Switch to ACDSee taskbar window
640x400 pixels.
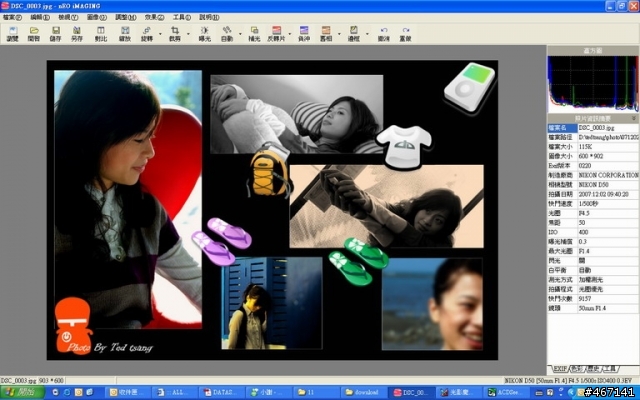coord(505,392)
